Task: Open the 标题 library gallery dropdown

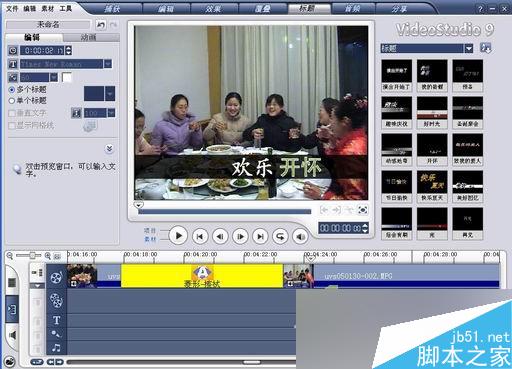Action: point(469,48)
